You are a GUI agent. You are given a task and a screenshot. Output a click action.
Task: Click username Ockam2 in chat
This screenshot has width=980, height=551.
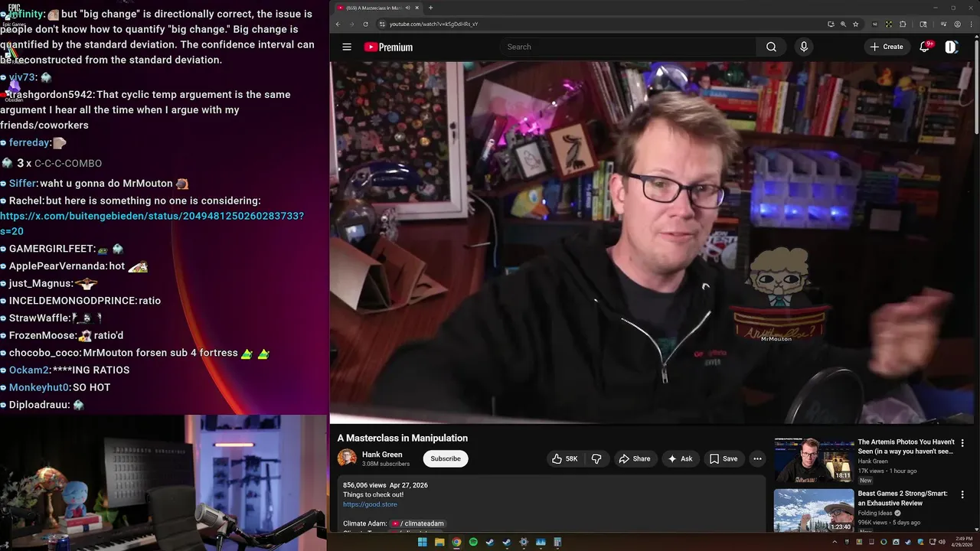[x=29, y=370]
